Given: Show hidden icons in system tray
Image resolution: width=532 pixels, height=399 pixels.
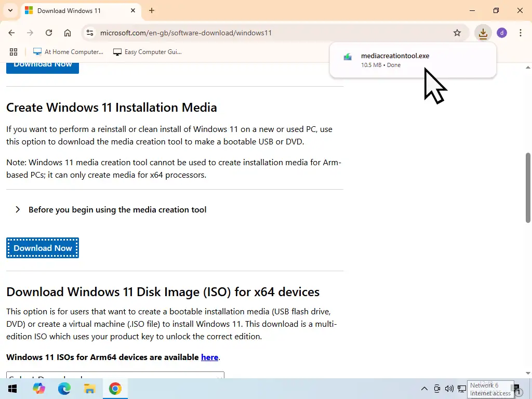Looking at the screenshot, I should point(424,389).
